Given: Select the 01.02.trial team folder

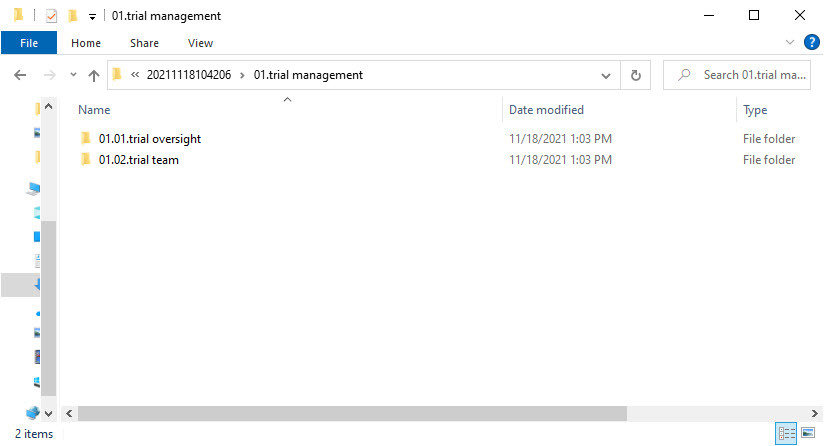Looking at the screenshot, I should (x=139, y=160).
